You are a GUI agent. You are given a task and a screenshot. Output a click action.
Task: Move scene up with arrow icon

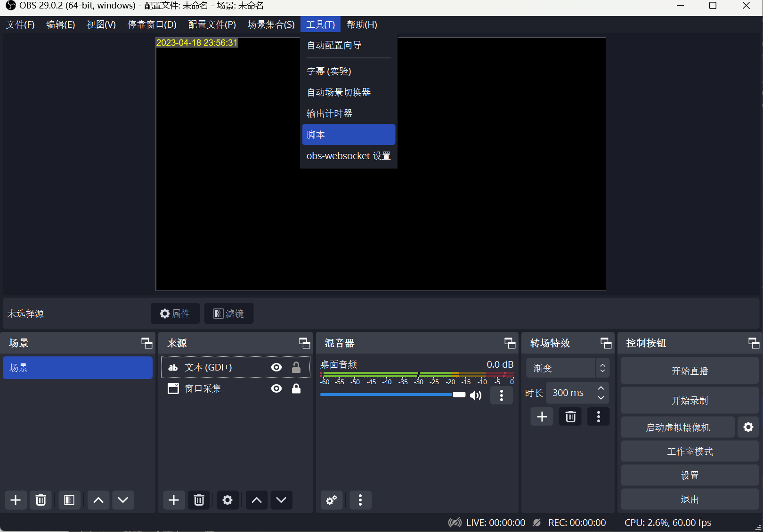[98, 500]
